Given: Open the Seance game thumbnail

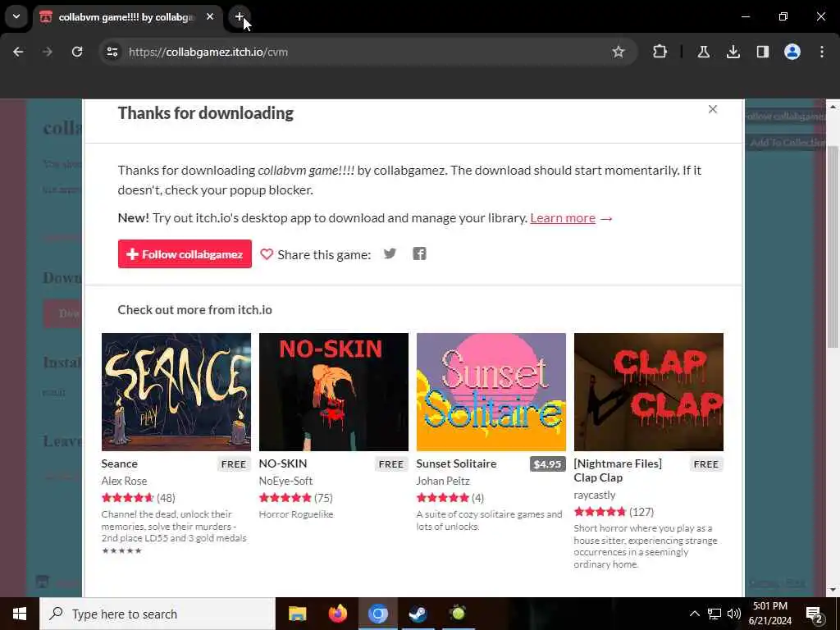Looking at the screenshot, I should [x=176, y=391].
